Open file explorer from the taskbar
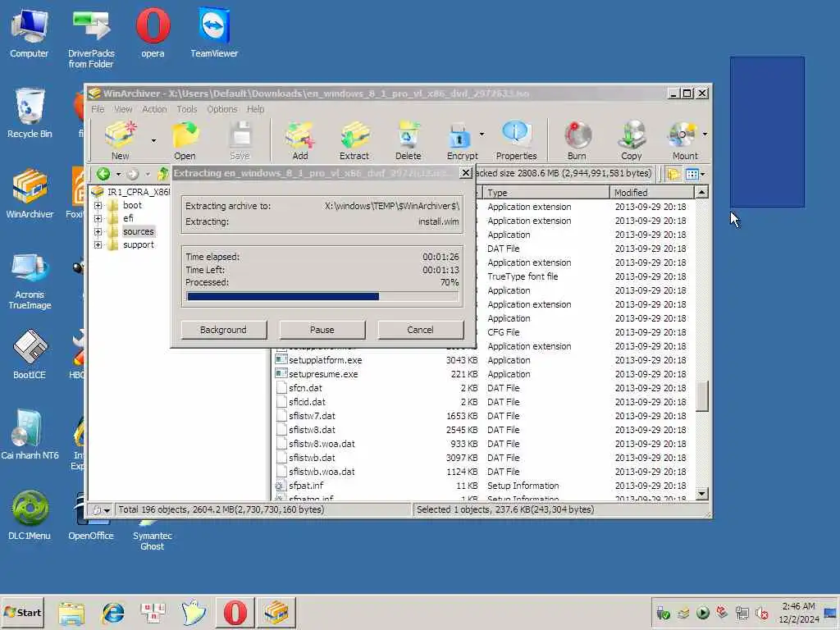 pyautogui.click(x=71, y=613)
